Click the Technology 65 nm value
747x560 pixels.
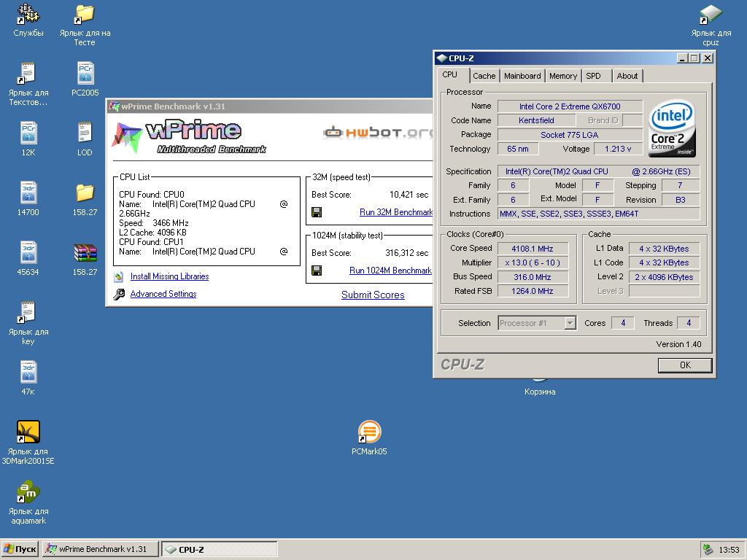(x=518, y=149)
